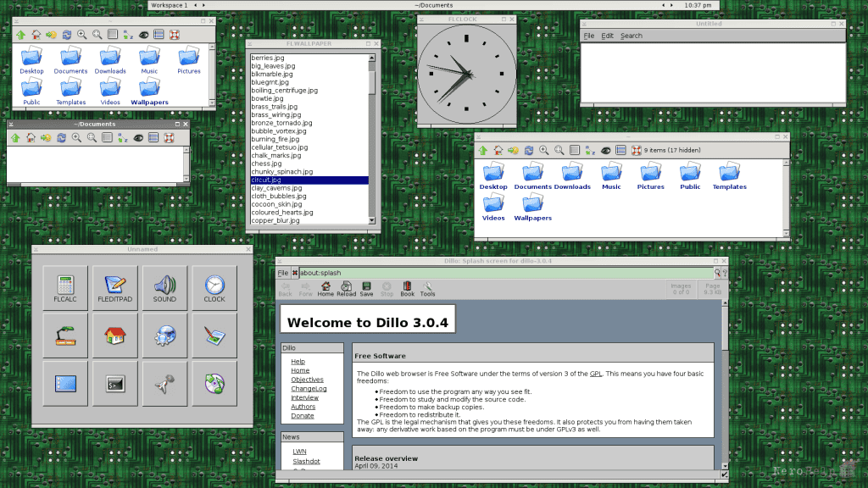Open the File menu in Untitled editor
Image resolution: width=868 pixels, height=488 pixels.
589,36
